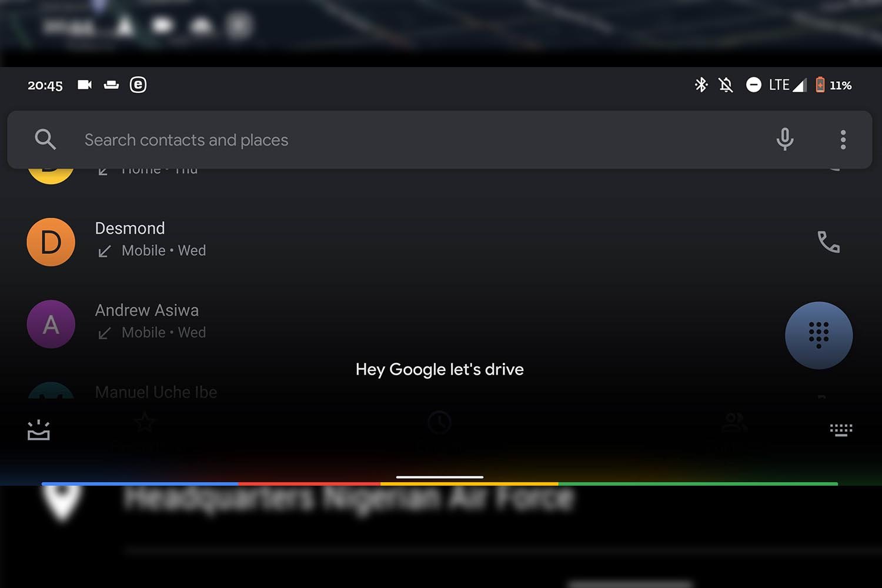Screen dimensions: 882x588
Task: Open the three-dot more options menu
Action: coord(843,140)
